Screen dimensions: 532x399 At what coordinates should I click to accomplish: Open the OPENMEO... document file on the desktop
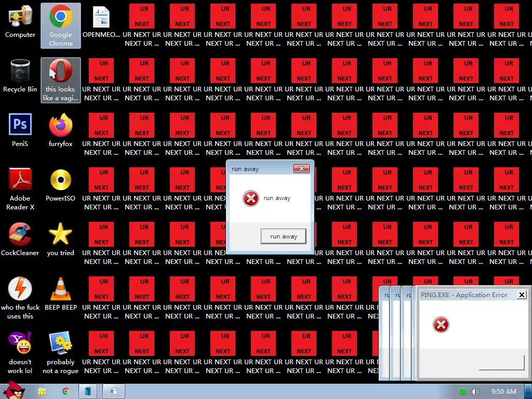coord(101,22)
